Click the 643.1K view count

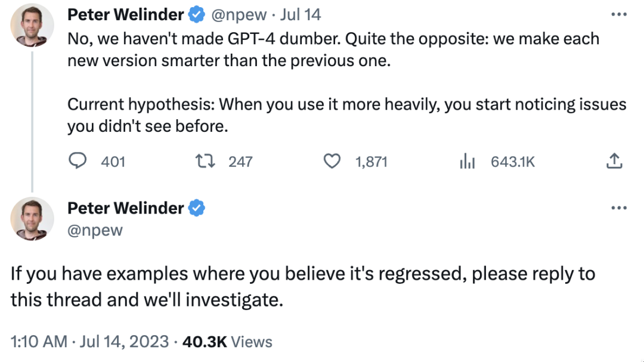click(513, 161)
